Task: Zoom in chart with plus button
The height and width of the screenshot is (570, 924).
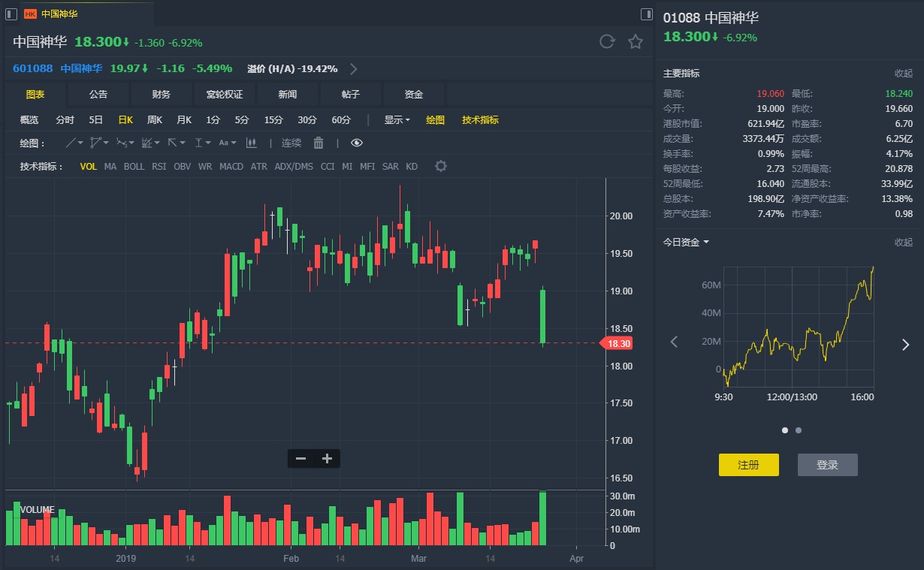Action: pyautogui.click(x=327, y=459)
